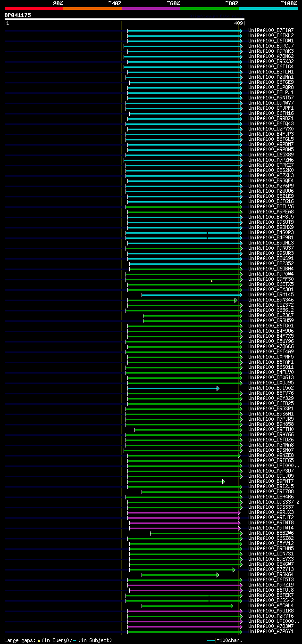
Task: Select label UniRef100_C5WY96
Action: point(271,341)
